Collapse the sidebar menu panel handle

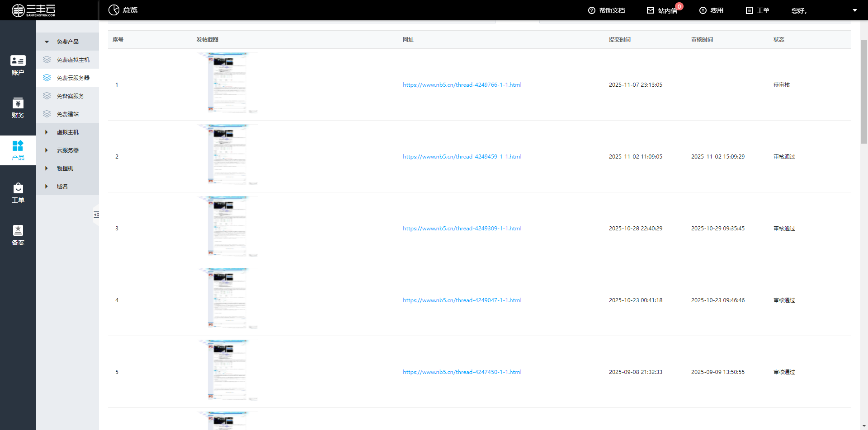[96, 215]
